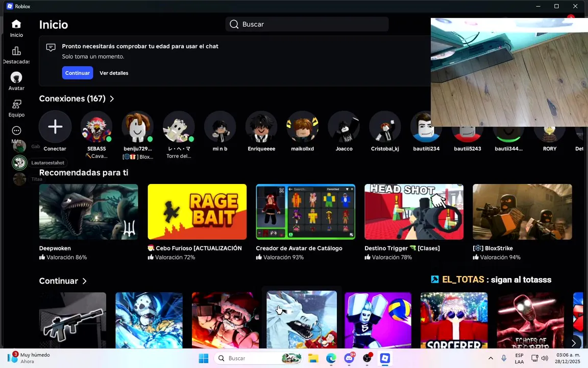Image resolution: width=588 pixels, height=368 pixels.
Task: Click the Deepwoken title text
Action: (x=55, y=248)
